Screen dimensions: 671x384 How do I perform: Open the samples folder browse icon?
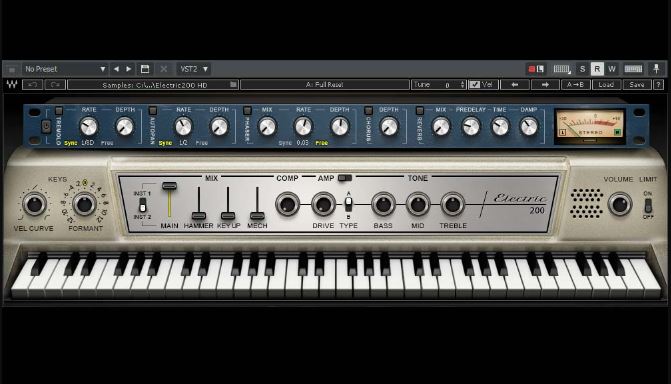pyautogui.click(x=233, y=84)
